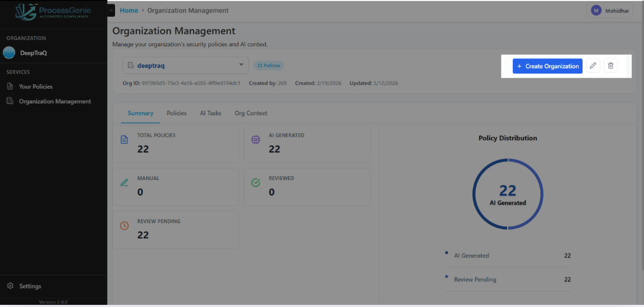Viewport: 644px width, 307px height.
Task: Click the Manual pencil icon
Action: [x=124, y=183]
